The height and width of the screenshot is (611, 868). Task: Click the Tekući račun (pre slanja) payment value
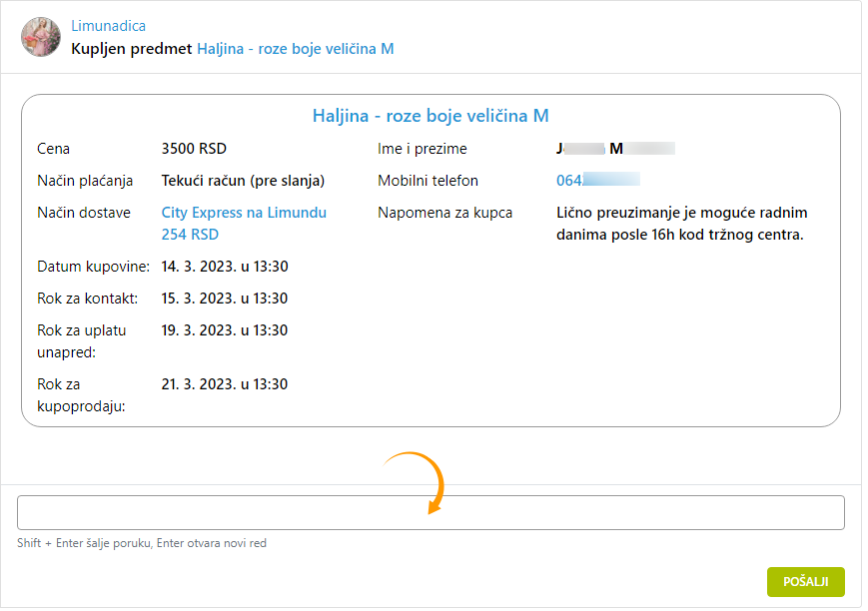point(243,181)
